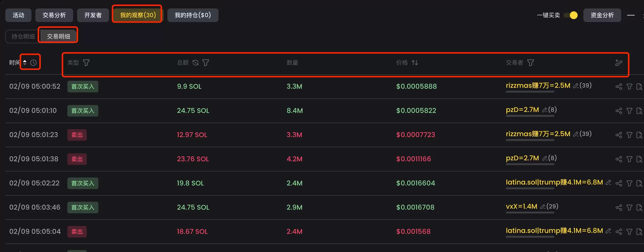Click the refresh swap icon next to 总额
644x252 pixels.
coord(196,63)
